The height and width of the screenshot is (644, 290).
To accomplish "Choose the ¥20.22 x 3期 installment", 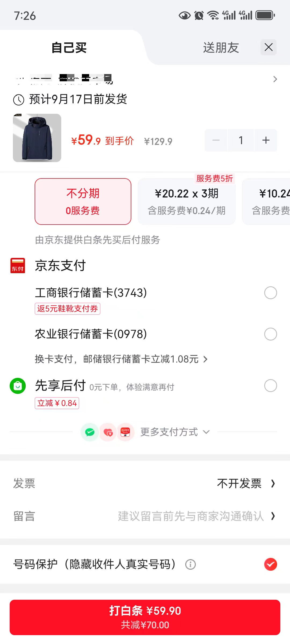I will point(187,202).
